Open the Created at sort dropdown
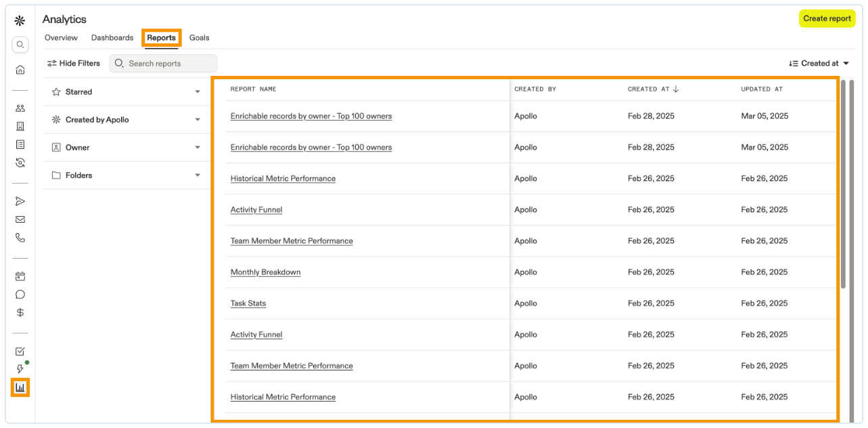The width and height of the screenshot is (868, 428). [819, 64]
